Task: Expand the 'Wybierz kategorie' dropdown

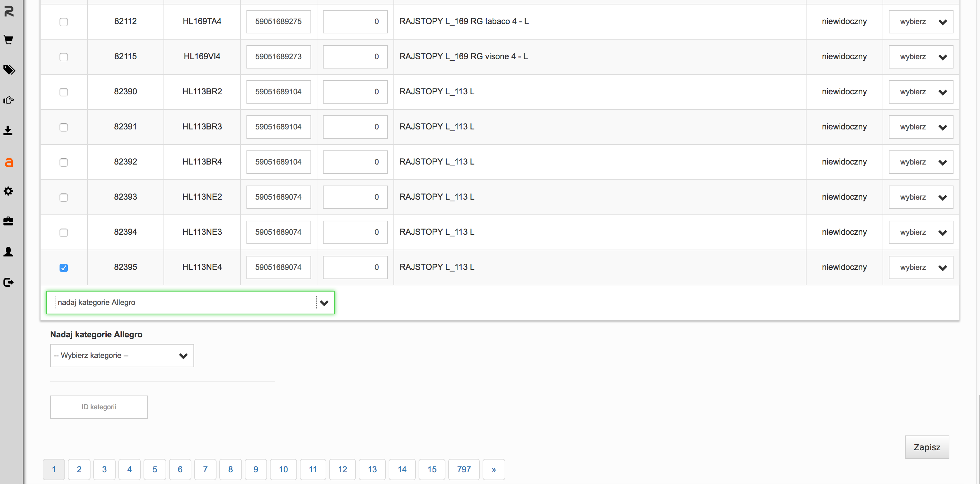Action: pyautogui.click(x=122, y=355)
